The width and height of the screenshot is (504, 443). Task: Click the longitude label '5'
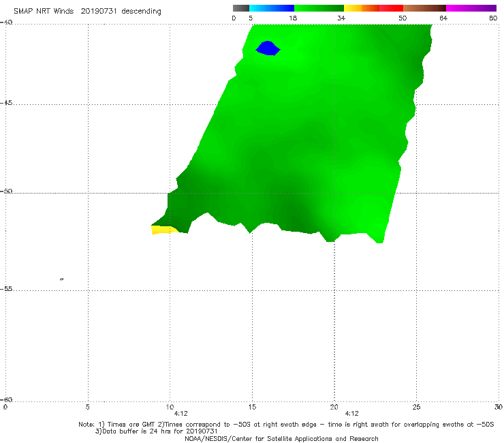(87, 407)
